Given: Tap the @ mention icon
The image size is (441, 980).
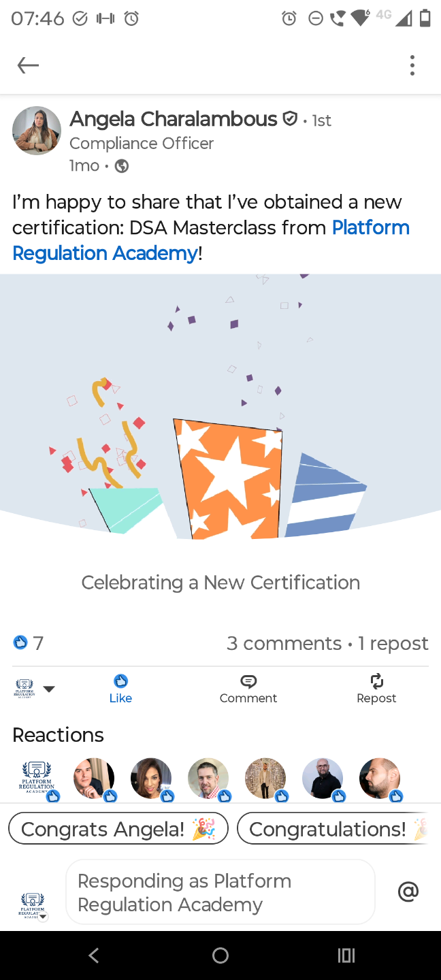Looking at the screenshot, I should coord(408,892).
